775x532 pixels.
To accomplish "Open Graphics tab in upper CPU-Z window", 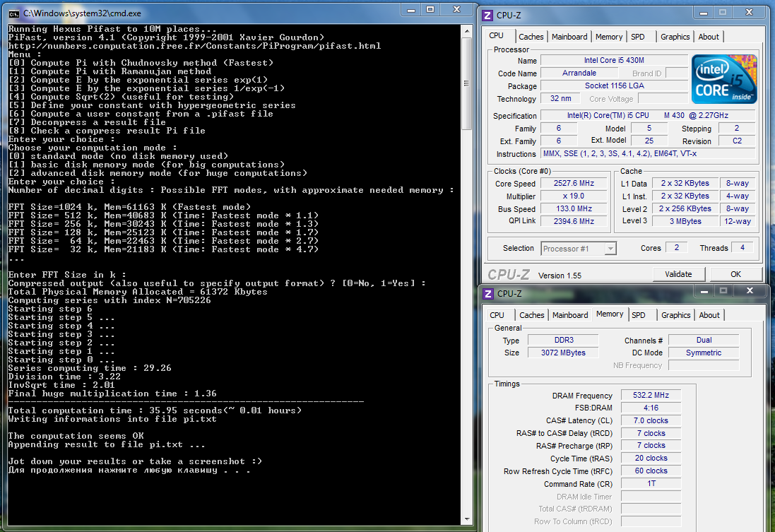I will pyautogui.click(x=675, y=37).
